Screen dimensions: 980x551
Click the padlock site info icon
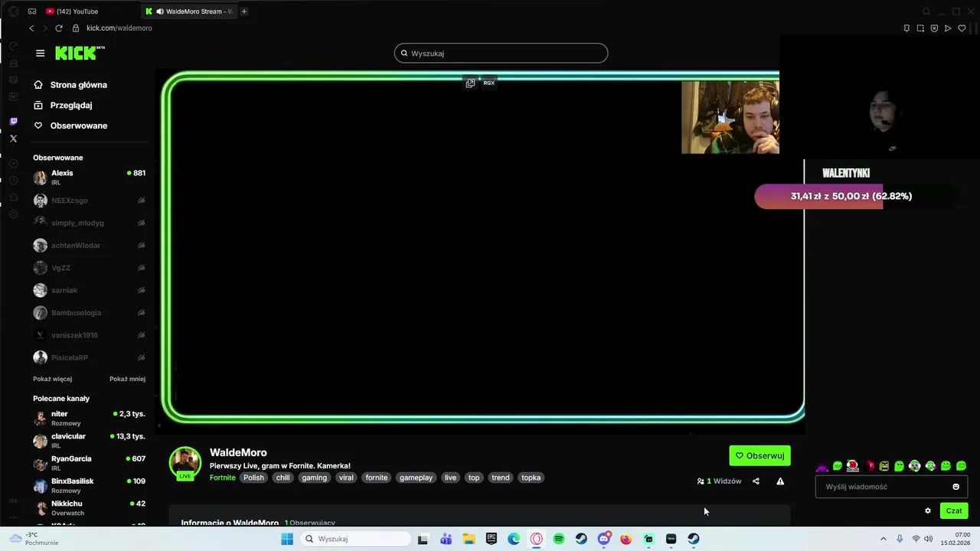pos(76,28)
